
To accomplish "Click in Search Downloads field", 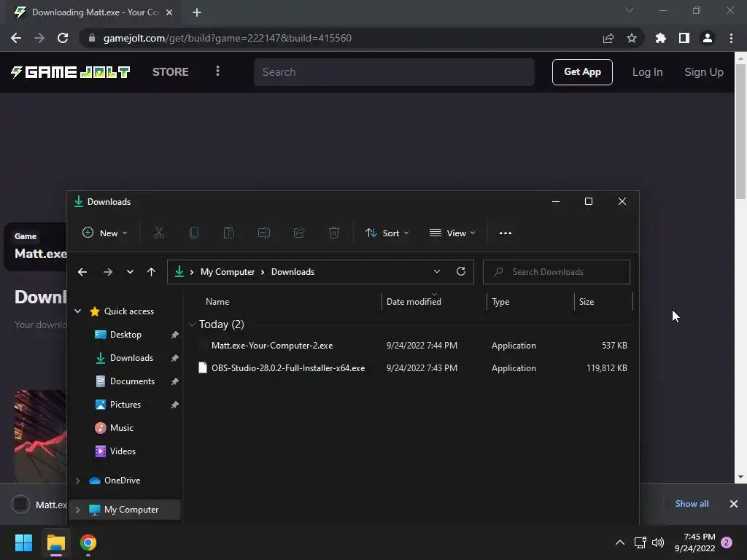I will pyautogui.click(x=557, y=272).
